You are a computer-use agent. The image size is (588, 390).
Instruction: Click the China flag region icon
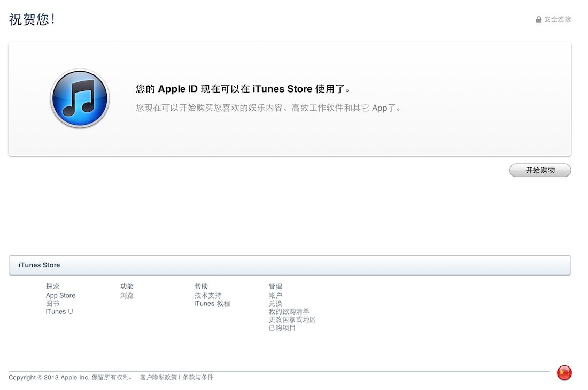click(564, 373)
